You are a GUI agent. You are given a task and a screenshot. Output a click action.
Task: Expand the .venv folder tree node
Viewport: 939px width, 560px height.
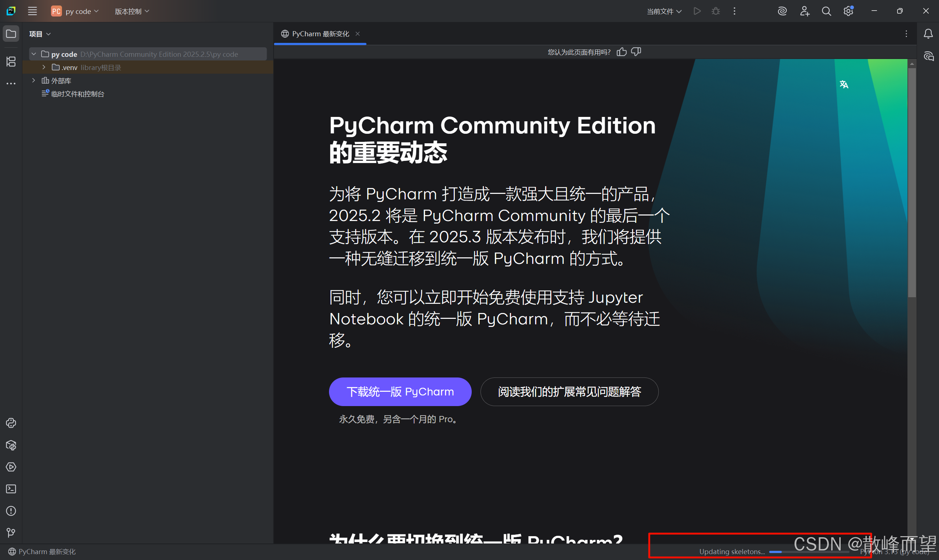point(44,67)
